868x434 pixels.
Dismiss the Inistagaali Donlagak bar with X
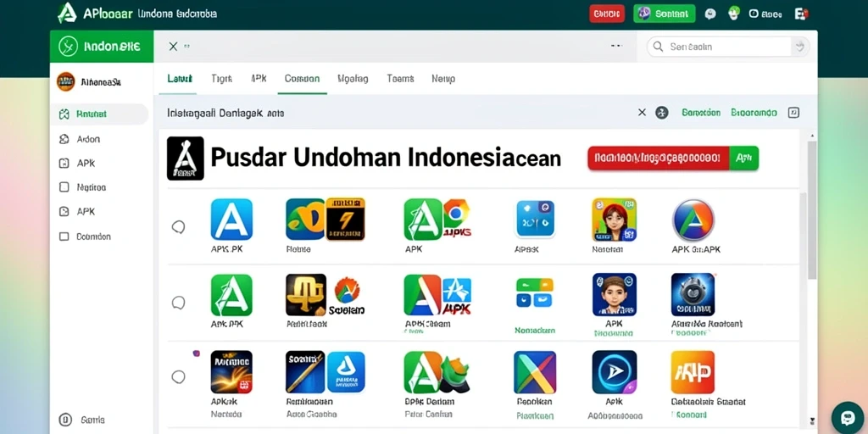(643, 113)
